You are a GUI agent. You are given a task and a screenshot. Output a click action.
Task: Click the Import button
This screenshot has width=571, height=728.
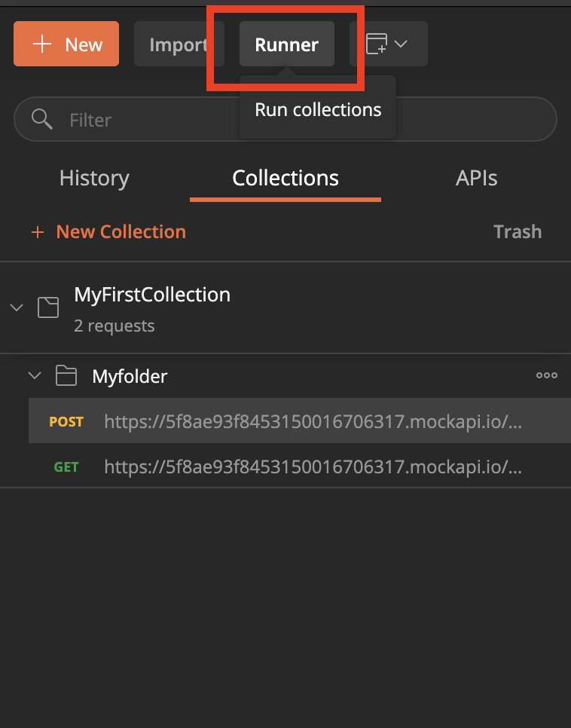177,44
